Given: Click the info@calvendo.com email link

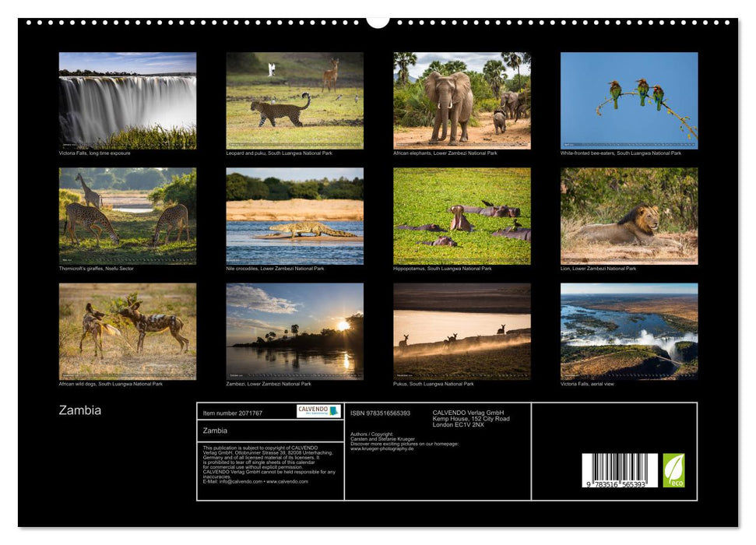Looking at the screenshot, I should 235,482.
